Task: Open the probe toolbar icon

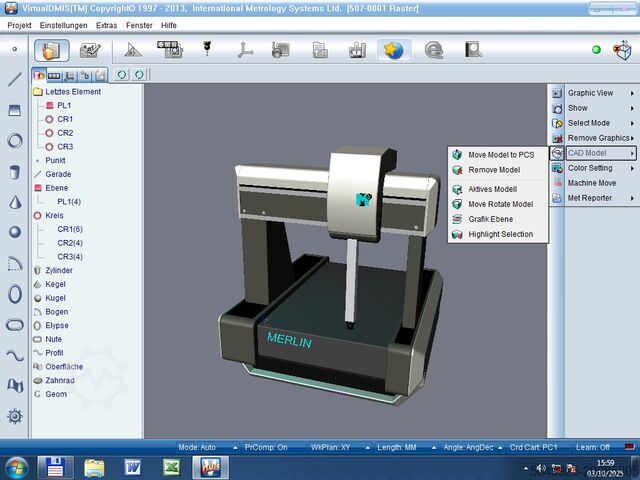Action: [x=207, y=49]
